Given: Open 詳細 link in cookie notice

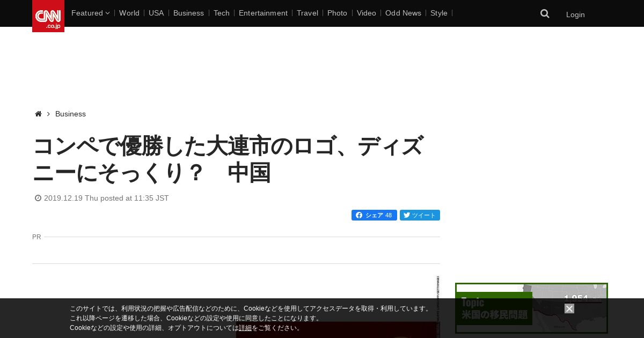Looking at the screenshot, I should (x=245, y=328).
